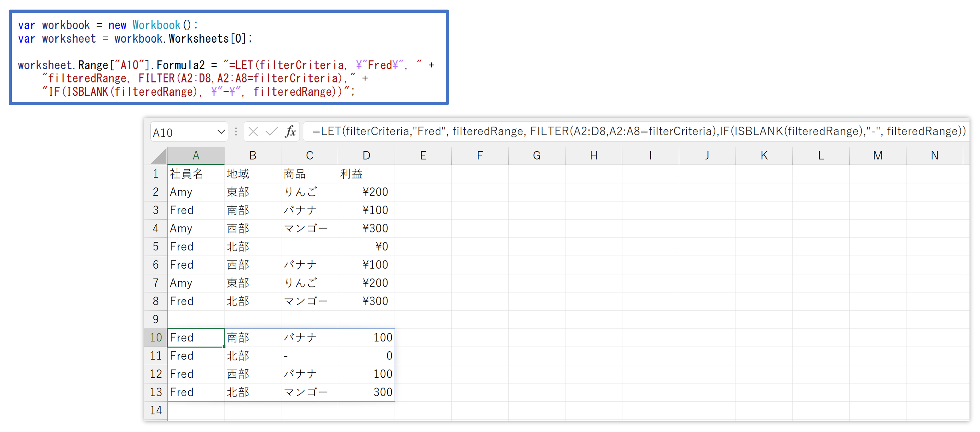Image resolution: width=980 pixels, height=432 pixels.
Task: Select column L header
Action: 821,155
